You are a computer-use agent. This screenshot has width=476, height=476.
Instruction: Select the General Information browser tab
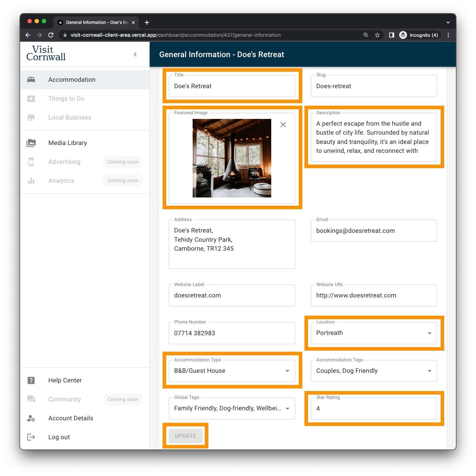point(95,22)
